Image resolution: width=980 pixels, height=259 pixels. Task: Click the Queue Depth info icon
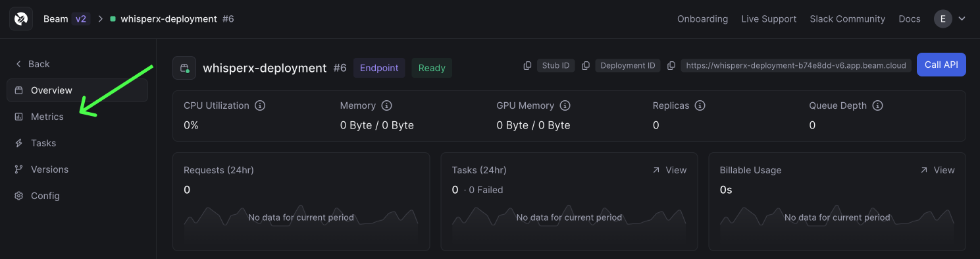[877, 105]
